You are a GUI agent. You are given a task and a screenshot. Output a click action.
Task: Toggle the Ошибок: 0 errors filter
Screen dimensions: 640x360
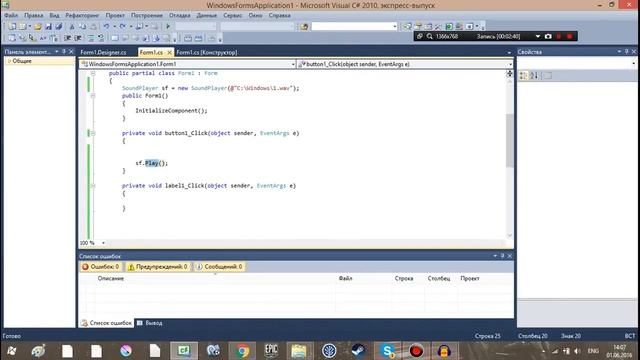pyautogui.click(x=100, y=267)
